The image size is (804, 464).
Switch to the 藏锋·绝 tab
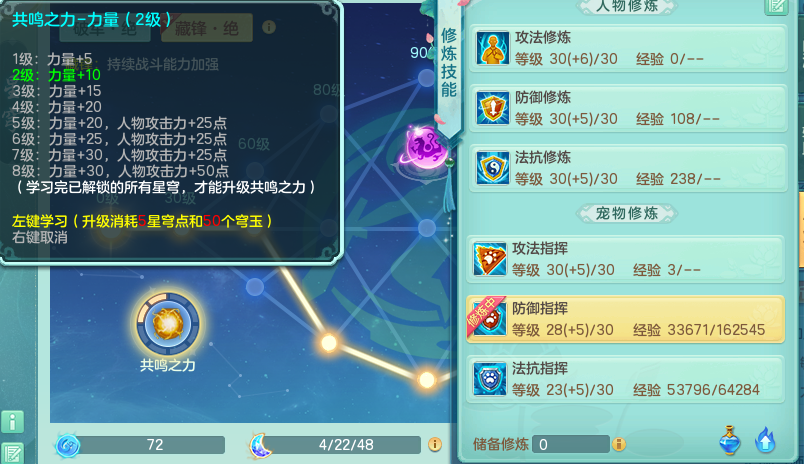coord(207,28)
